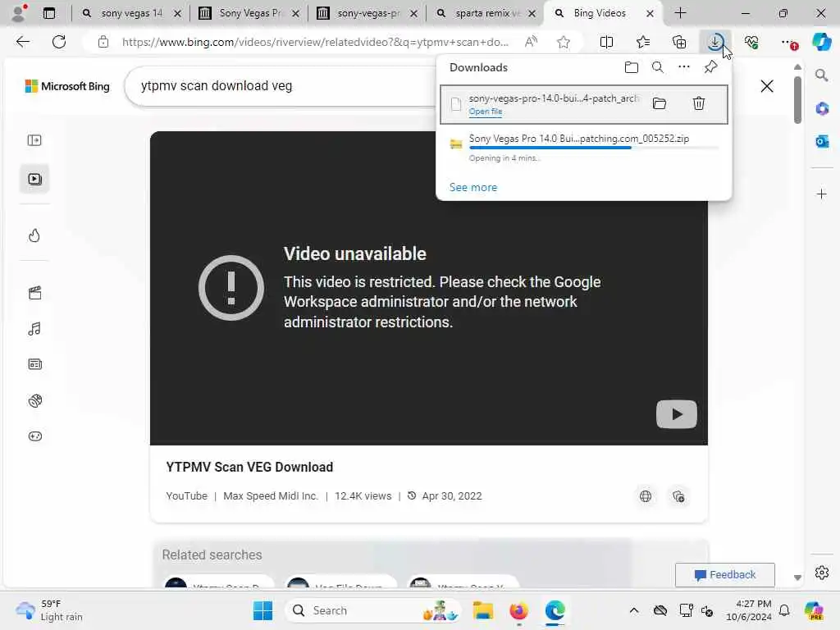This screenshot has height=630, width=840.
Task: Play the unavailable YouTube video
Action: (676, 414)
